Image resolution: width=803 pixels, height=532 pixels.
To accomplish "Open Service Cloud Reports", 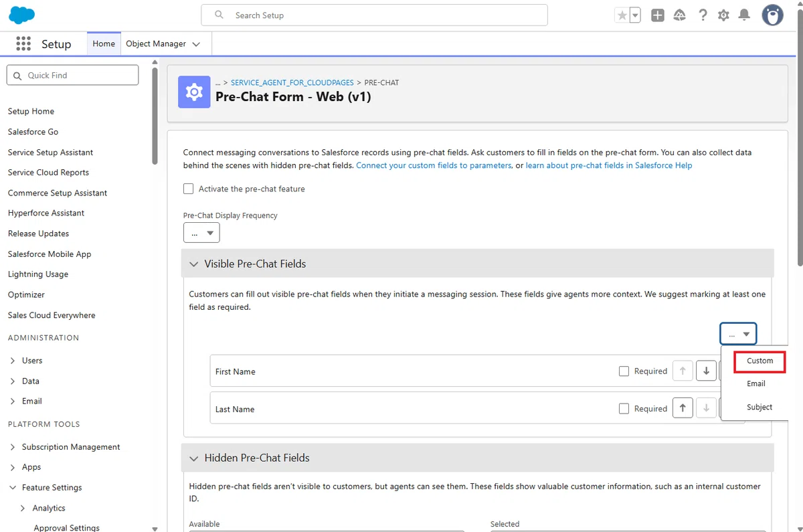I will click(x=48, y=172).
